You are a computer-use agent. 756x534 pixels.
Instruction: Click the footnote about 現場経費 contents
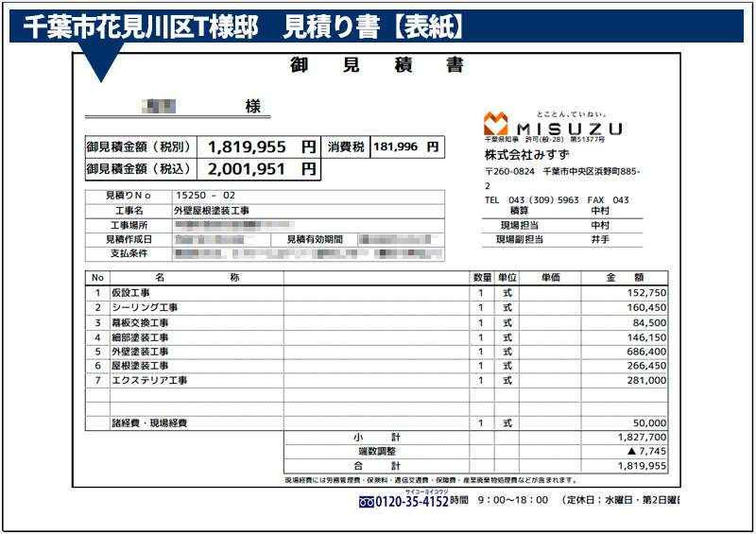[x=431, y=480]
